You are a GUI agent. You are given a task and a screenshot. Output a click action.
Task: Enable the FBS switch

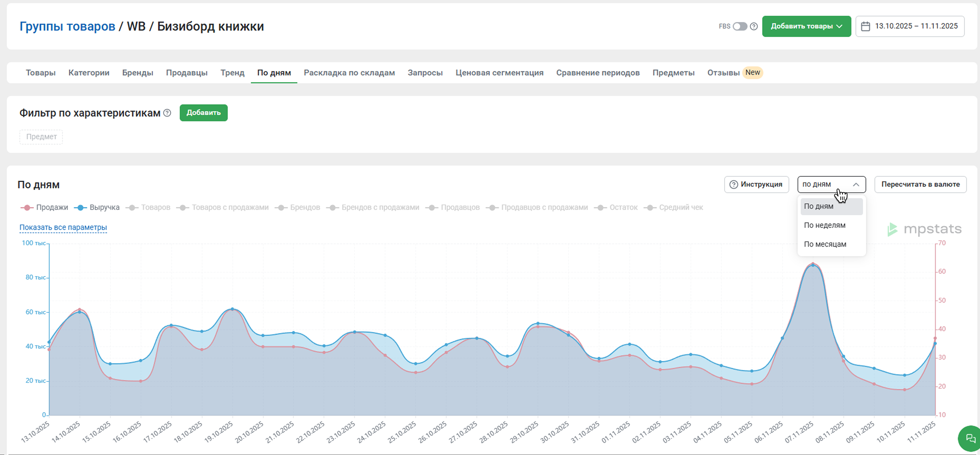[740, 26]
